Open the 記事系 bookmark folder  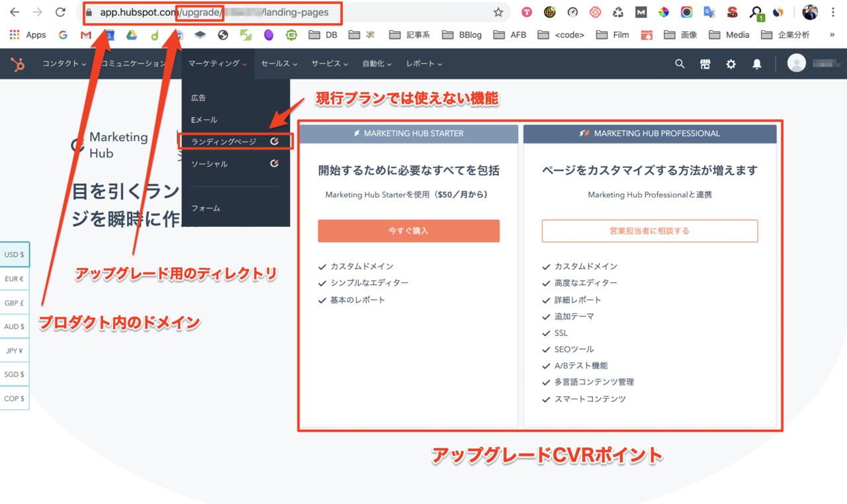tap(410, 35)
